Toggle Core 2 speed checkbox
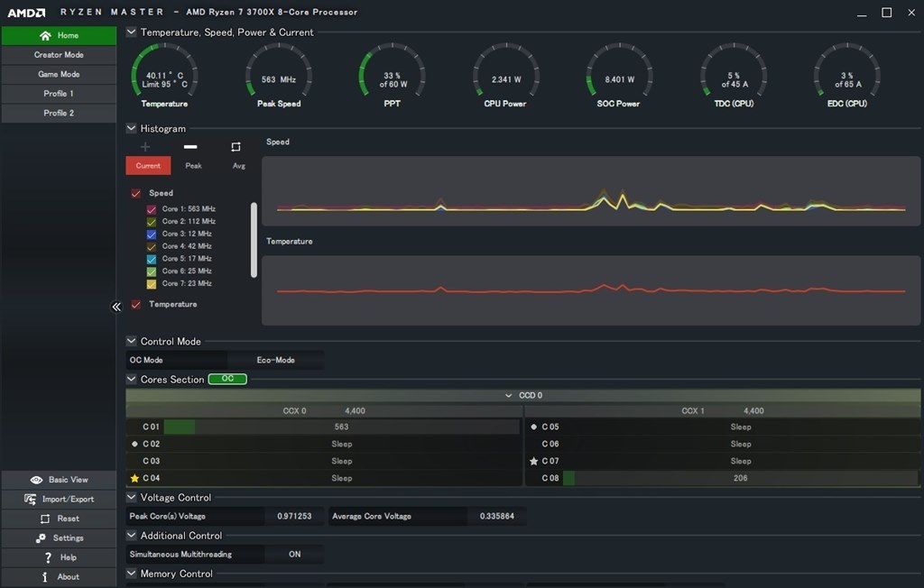The height and width of the screenshot is (588, 924). tap(152, 222)
